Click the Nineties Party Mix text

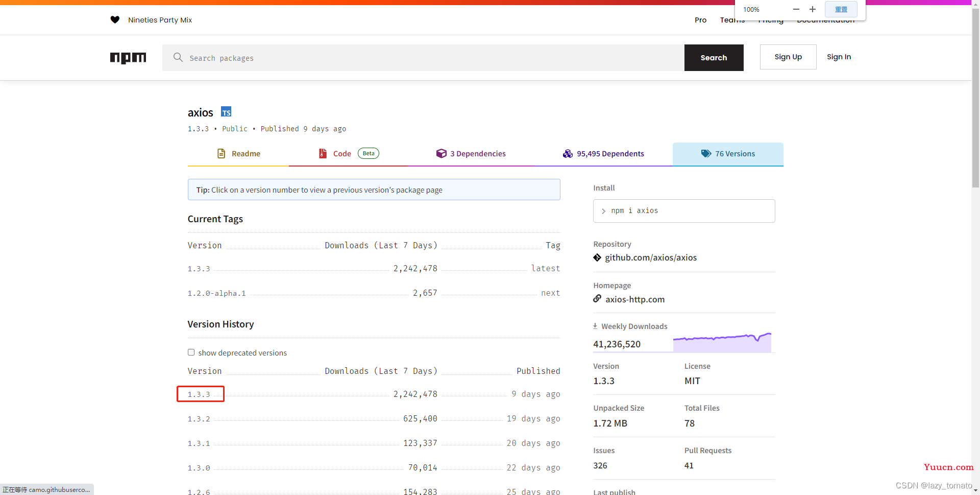coord(160,20)
